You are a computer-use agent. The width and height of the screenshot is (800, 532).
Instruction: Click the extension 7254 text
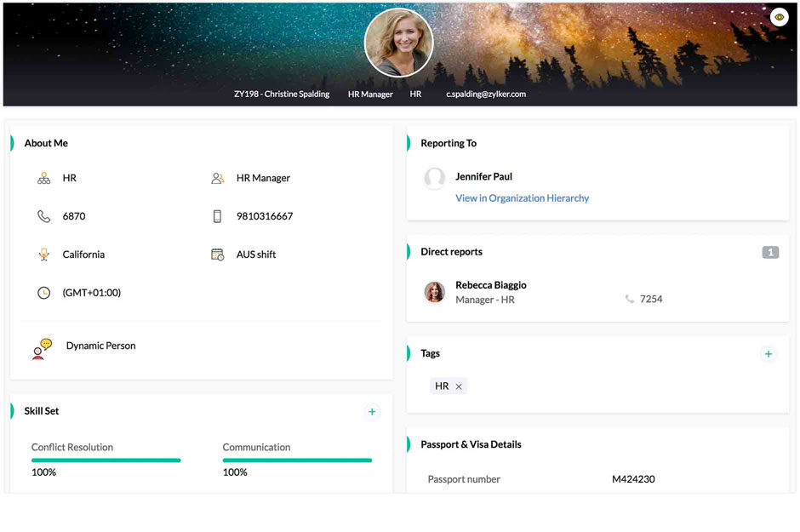click(651, 299)
